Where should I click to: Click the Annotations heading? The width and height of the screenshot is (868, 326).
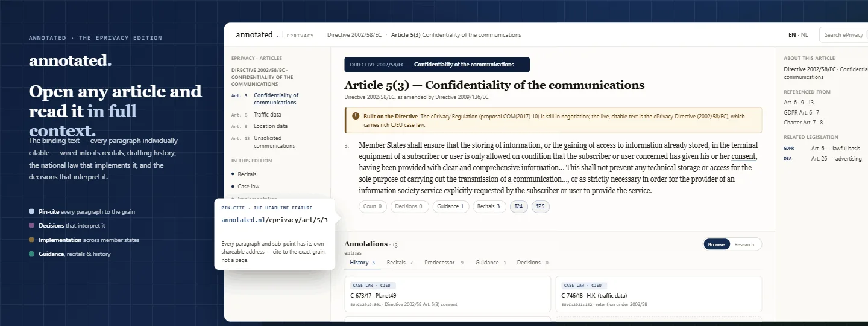coord(366,244)
